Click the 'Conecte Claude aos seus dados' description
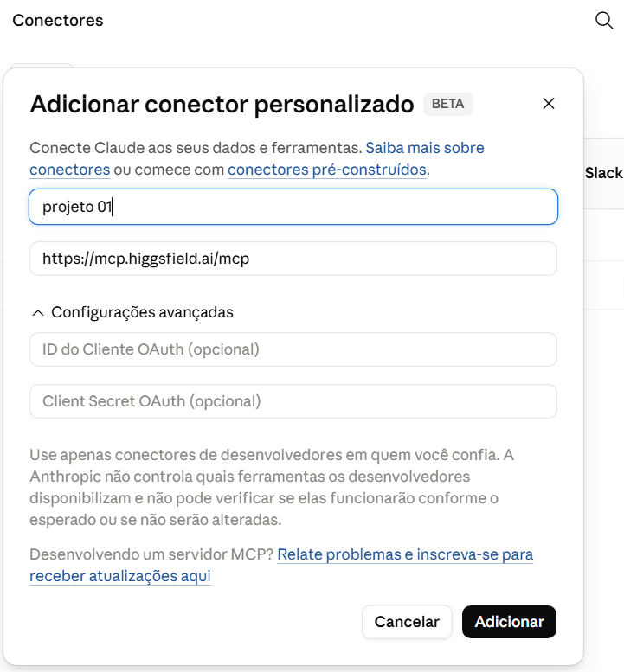 (x=196, y=148)
